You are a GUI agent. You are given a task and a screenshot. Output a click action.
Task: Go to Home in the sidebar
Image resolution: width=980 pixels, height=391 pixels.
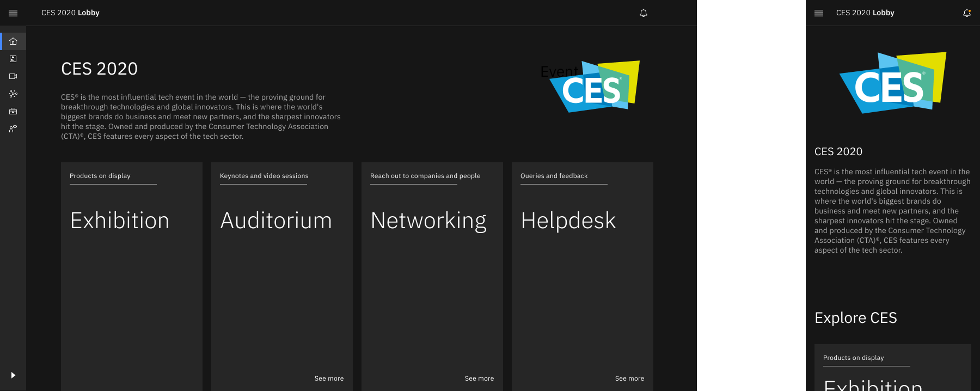pyautogui.click(x=13, y=41)
